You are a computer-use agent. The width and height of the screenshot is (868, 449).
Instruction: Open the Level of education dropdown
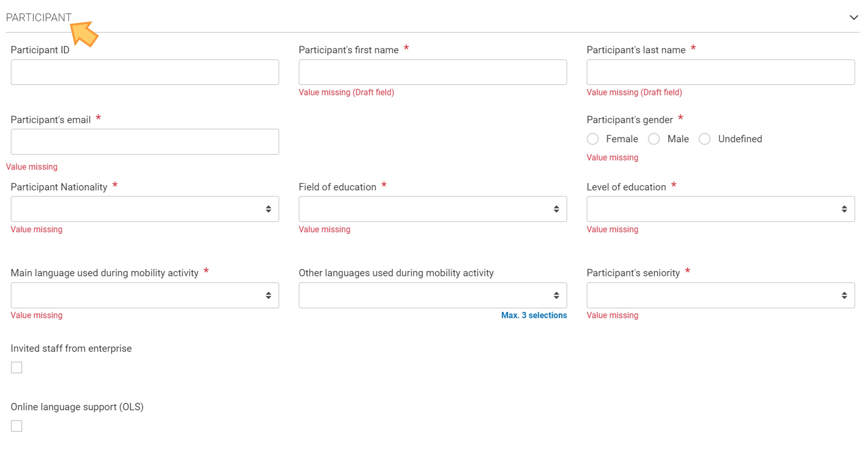720,209
